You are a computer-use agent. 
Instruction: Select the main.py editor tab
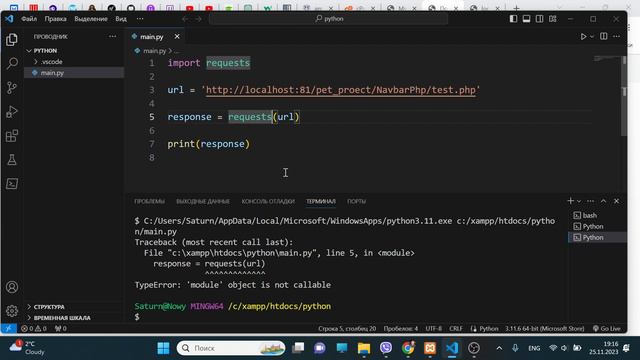coord(156,37)
